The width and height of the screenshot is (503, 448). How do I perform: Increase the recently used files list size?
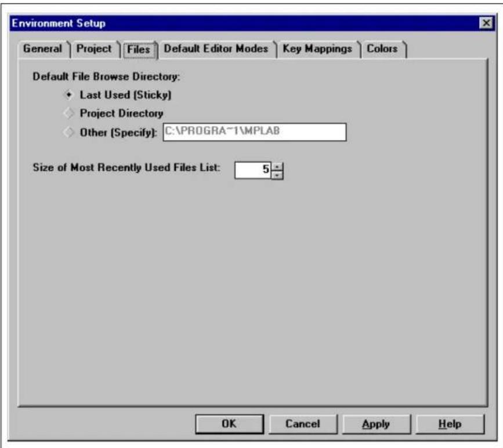click(277, 166)
